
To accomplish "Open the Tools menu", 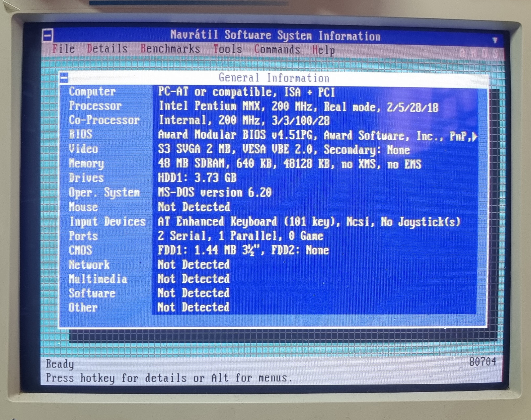I will click(227, 49).
